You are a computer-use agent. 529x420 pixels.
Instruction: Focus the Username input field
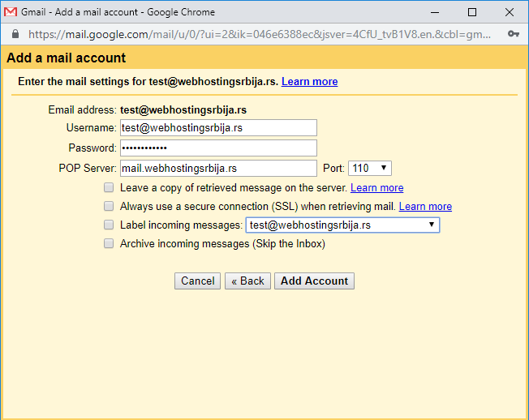click(218, 128)
